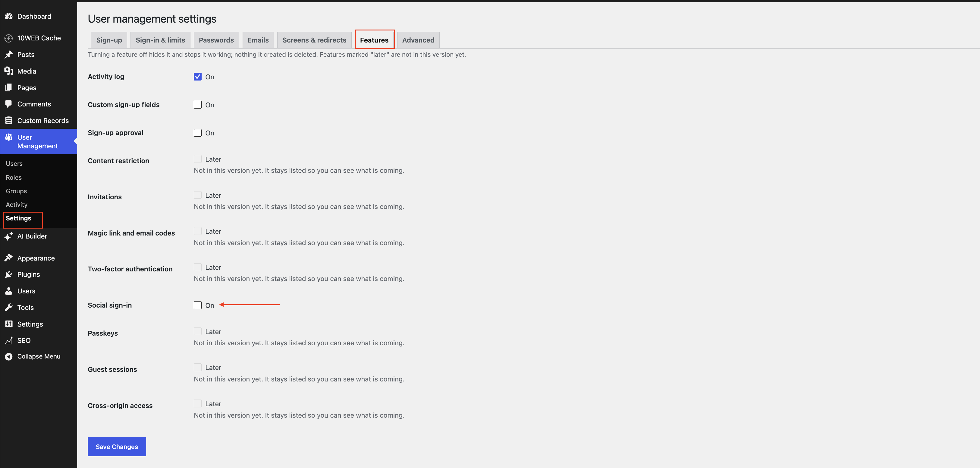Click the Save Changes button
980x468 pixels.
click(117, 447)
